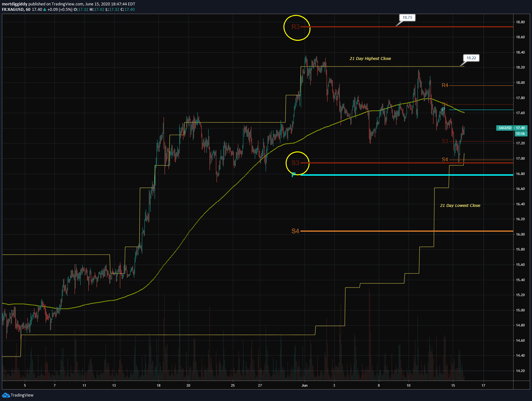532x401 pixels.
Task: Click the small S4 label near price
Action: [x=445, y=159]
